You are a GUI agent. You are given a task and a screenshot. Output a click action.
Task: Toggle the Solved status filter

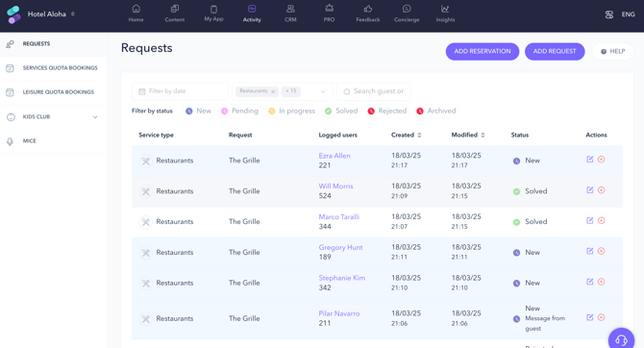pos(341,111)
